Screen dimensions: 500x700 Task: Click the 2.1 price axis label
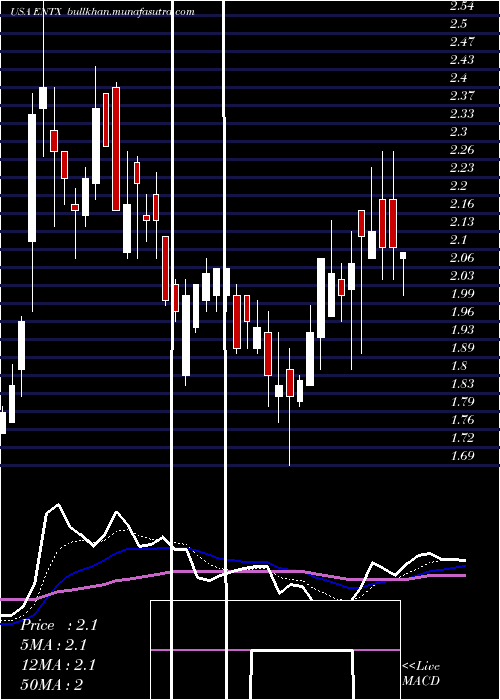(458, 240)
